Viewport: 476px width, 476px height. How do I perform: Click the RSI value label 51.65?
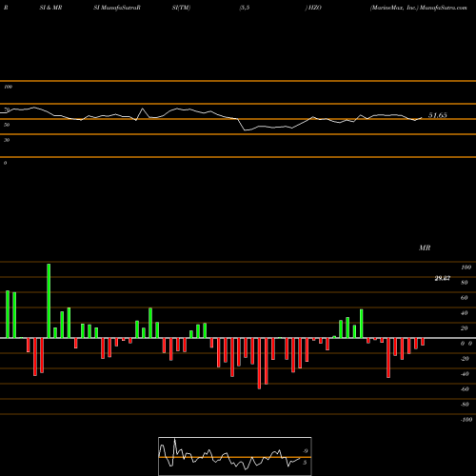click(x=438, y=115)
